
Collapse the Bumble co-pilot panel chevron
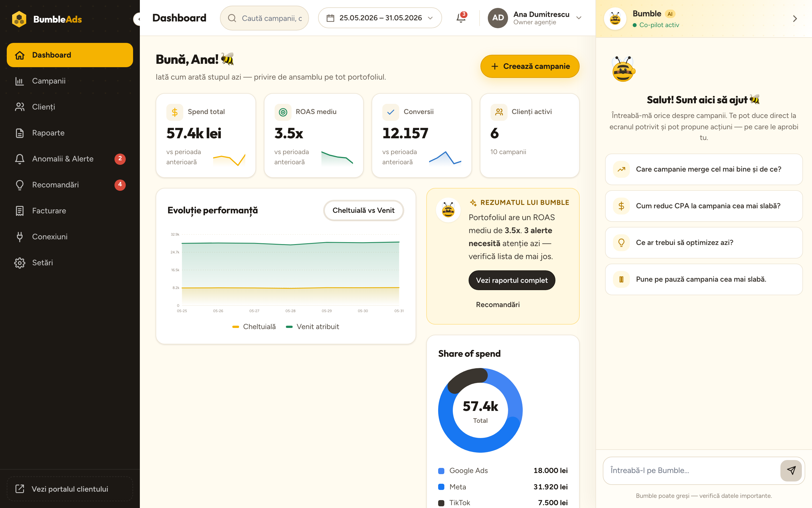pyautogui.click(x=795, y=18)
